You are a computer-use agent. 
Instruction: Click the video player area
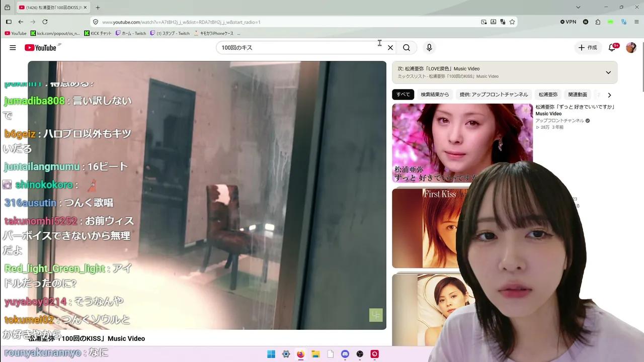coord(207,195)
